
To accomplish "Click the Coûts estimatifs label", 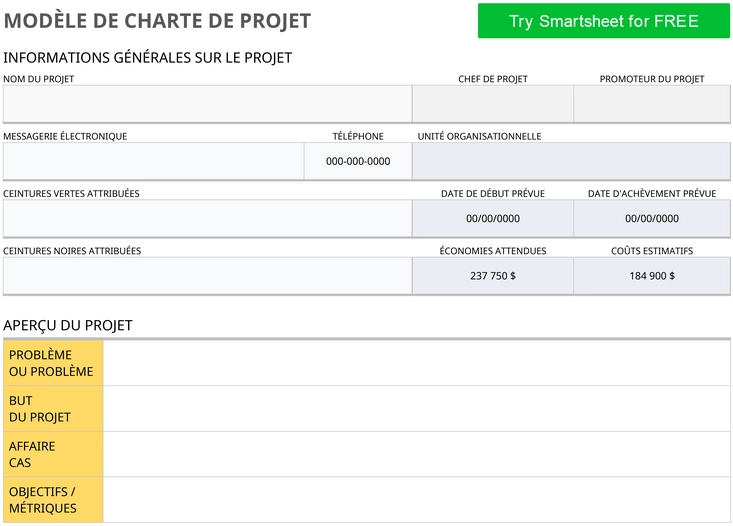I will point(652,251).
